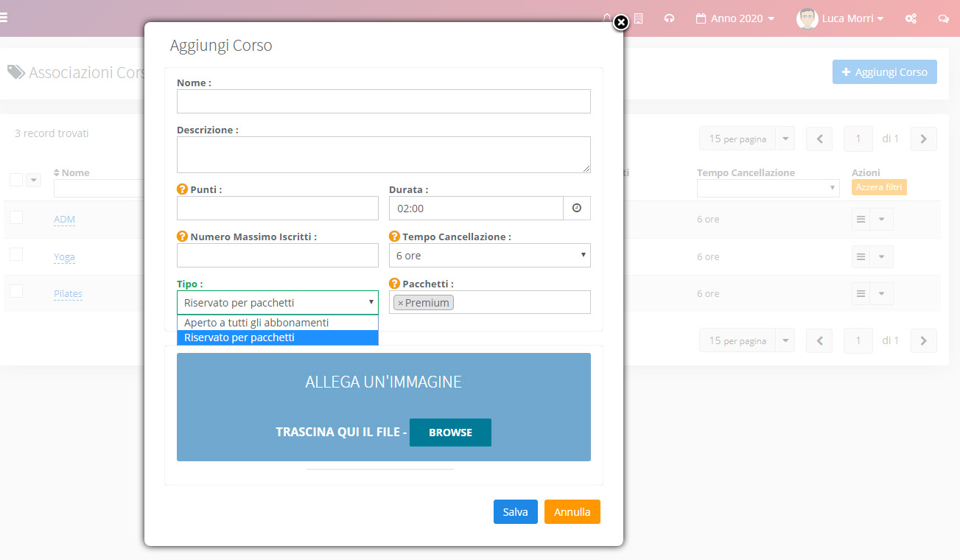Tick the Pilates row checkbox
Viewport: 960px width, 560px height.
(16, 291)
